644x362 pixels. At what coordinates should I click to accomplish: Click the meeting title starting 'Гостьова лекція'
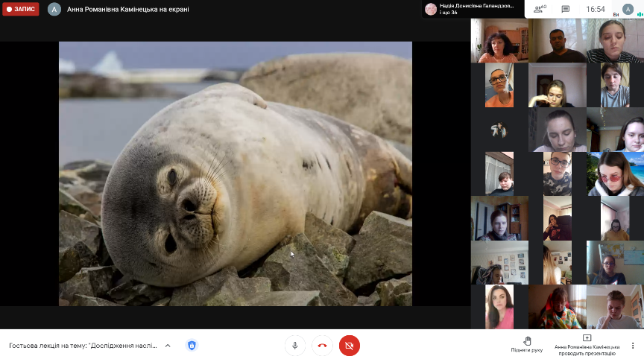point(83,346)
